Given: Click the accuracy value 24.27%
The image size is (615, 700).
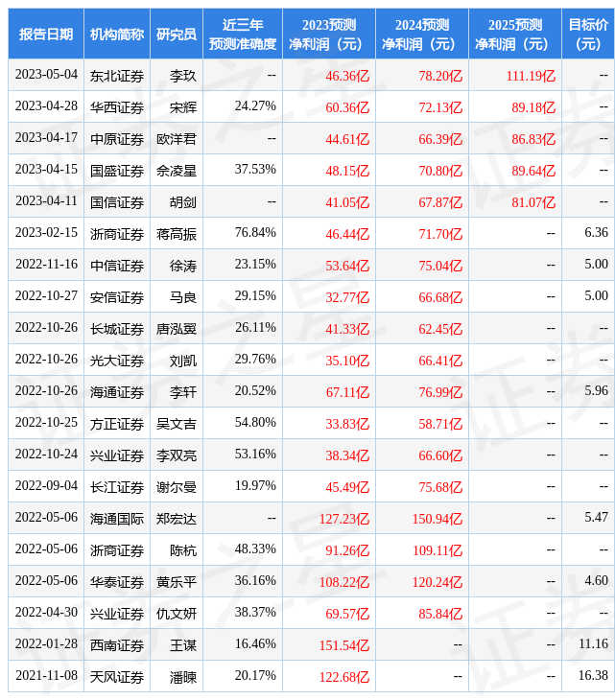Looking at the screenshot, I should 255,106.
